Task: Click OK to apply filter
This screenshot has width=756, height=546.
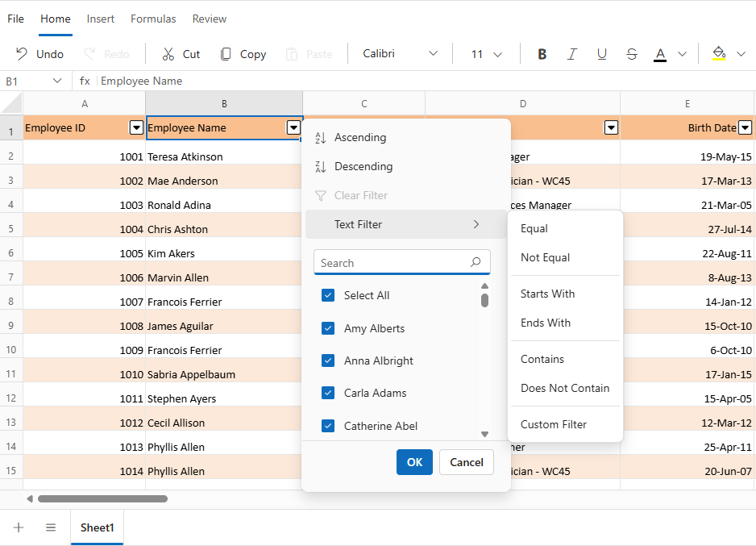Action: [414, 462]
